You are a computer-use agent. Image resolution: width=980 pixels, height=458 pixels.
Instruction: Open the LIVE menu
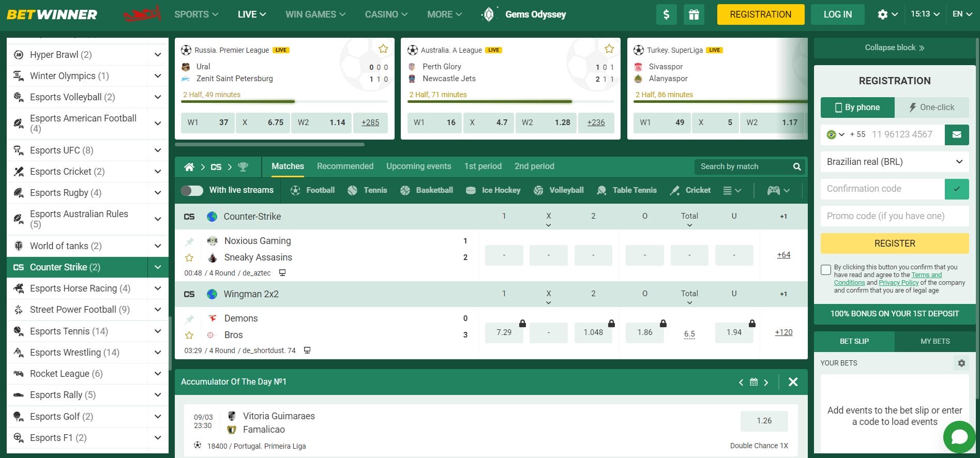251,14
